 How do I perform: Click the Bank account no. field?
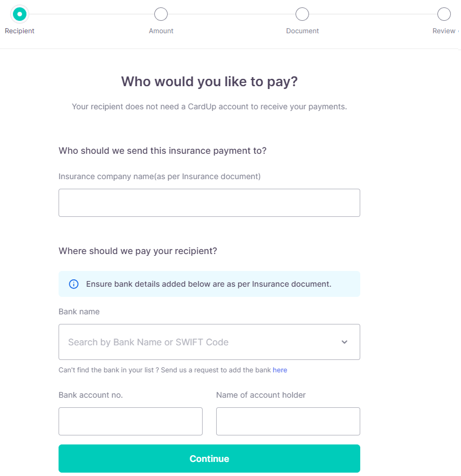pos(131,421)
